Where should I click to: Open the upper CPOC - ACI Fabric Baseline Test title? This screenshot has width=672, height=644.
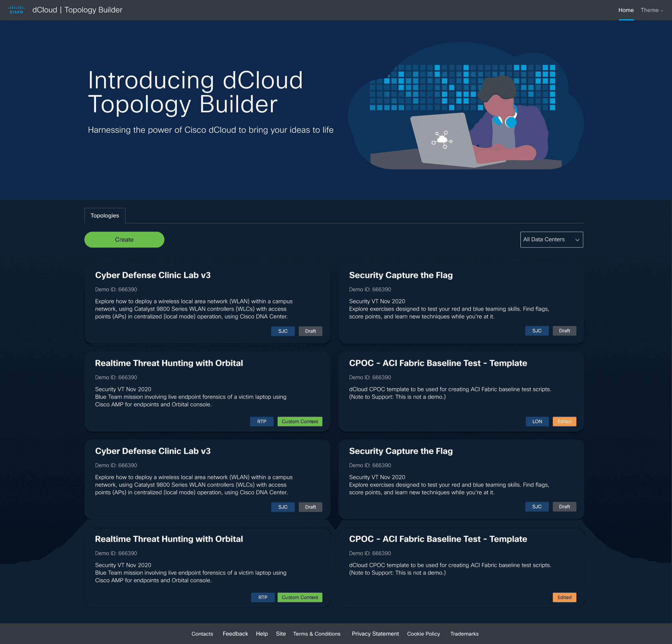(x=438, y=363)
